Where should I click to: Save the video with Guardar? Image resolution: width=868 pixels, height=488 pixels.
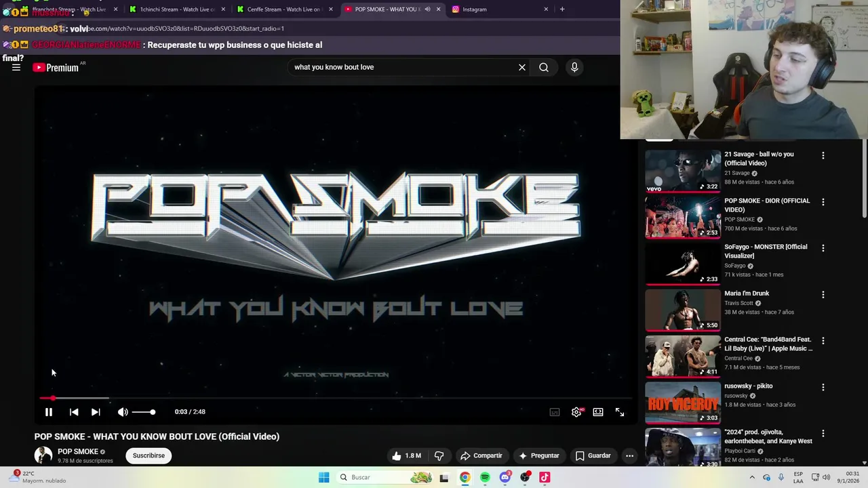click(593, 455)
